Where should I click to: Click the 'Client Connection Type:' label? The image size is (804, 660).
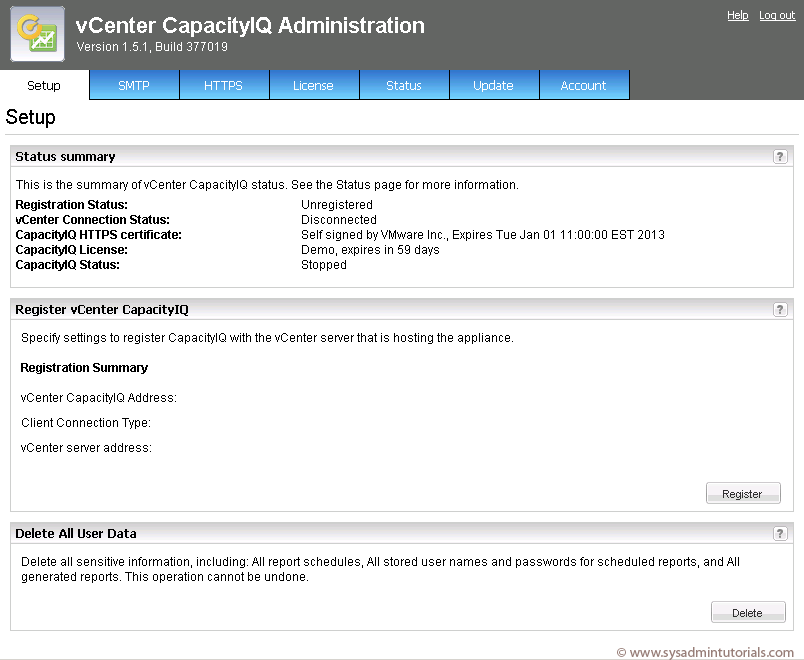(86, 423)
